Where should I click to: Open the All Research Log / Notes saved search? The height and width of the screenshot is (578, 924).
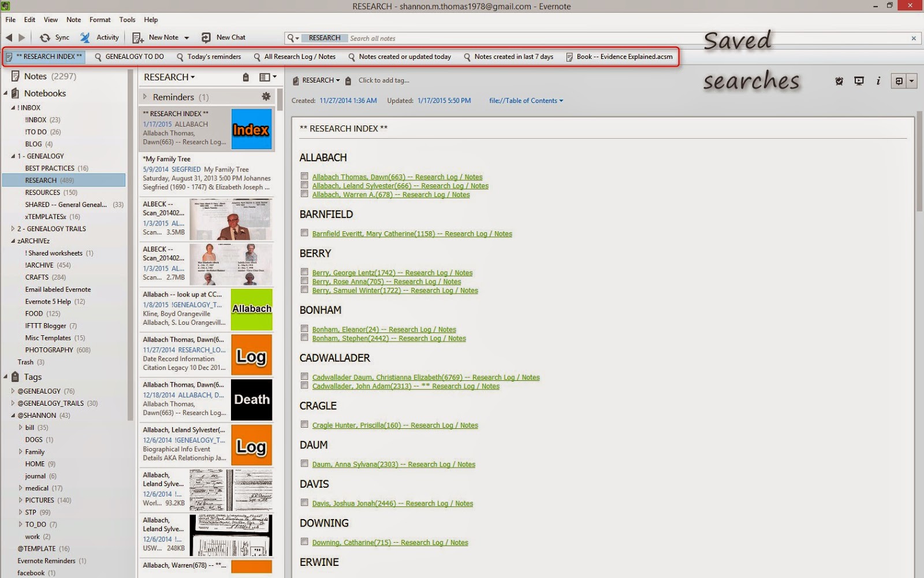pyautogui.click(x=295, y=57)
